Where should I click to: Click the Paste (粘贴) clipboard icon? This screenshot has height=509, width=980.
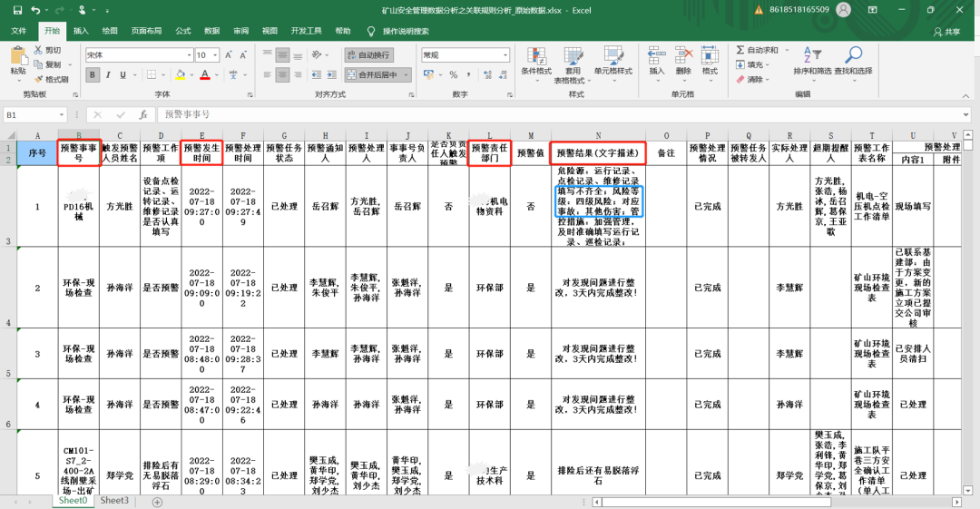18,56
